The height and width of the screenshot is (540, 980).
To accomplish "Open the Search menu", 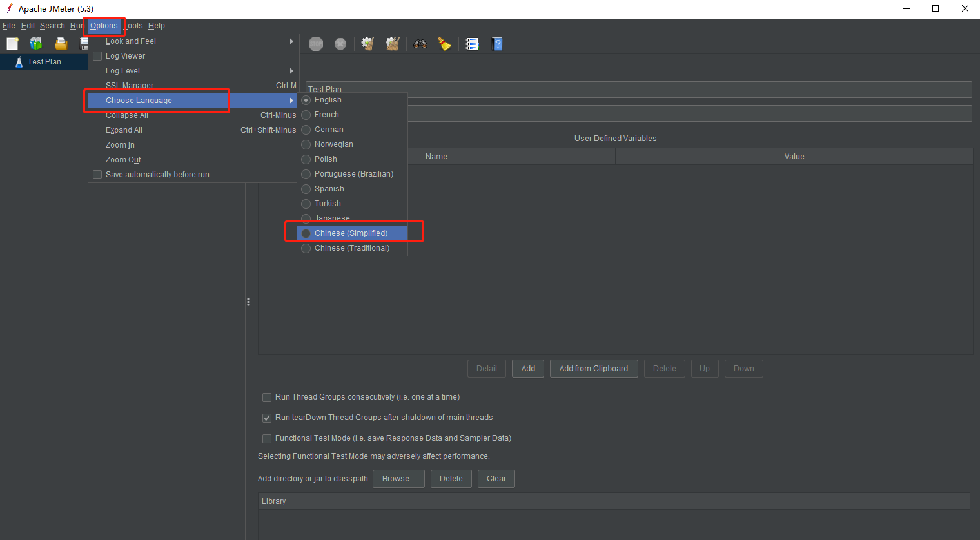I will click(x=52, y=26).
